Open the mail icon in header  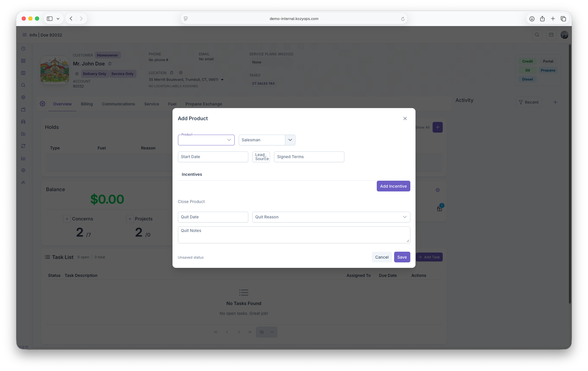pos(551,35)
